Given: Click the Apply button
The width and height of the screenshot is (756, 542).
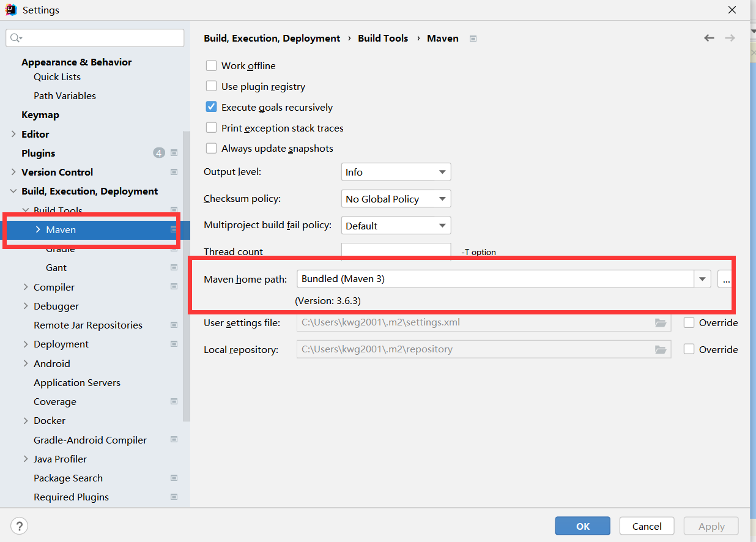Looking at the screenshot, I should [x=711, y=526].
